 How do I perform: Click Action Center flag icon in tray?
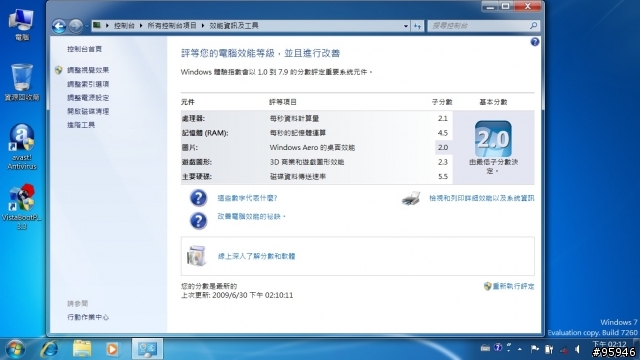click(535, 349)
